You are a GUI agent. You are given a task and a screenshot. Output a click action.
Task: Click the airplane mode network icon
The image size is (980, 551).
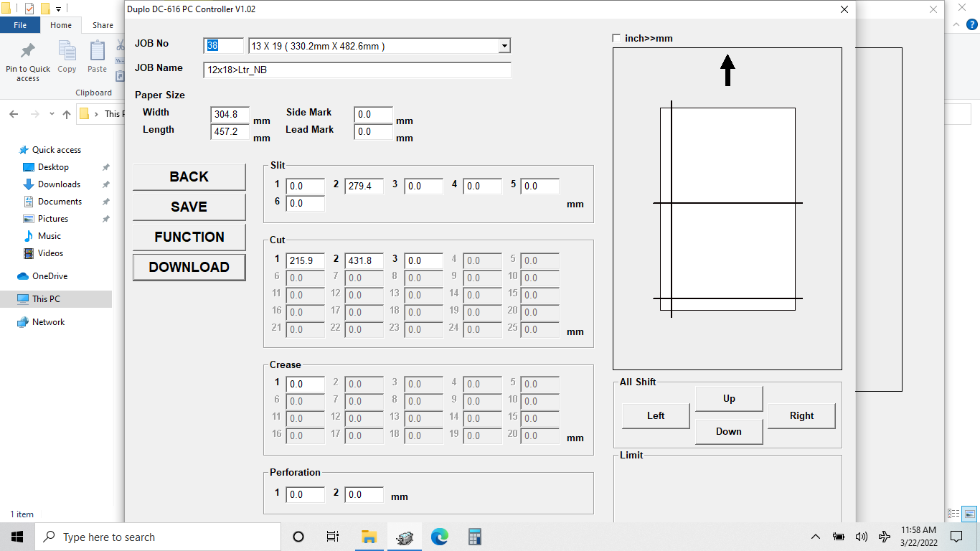click(x=885, y=537)
